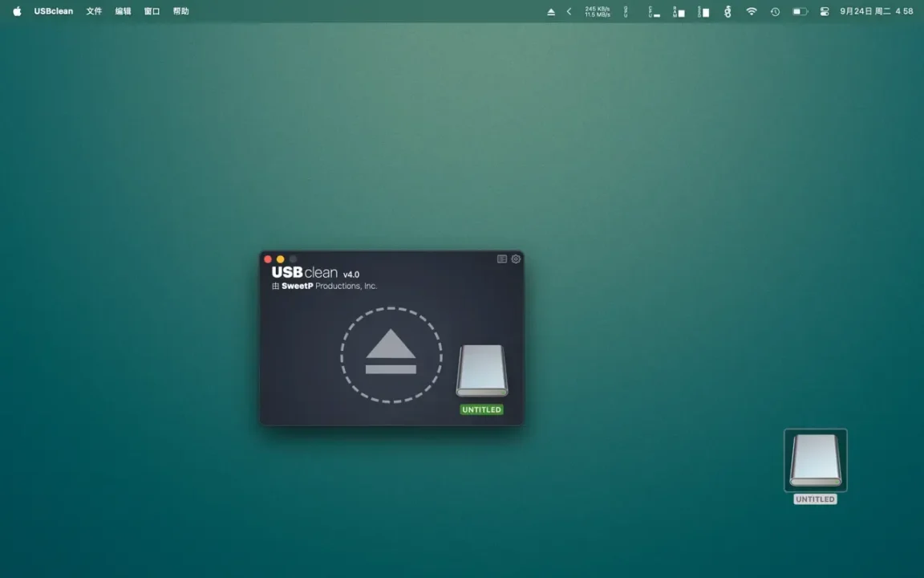924x578 pixels.
Task: Click the battery status icon
Action: (800, 12)
